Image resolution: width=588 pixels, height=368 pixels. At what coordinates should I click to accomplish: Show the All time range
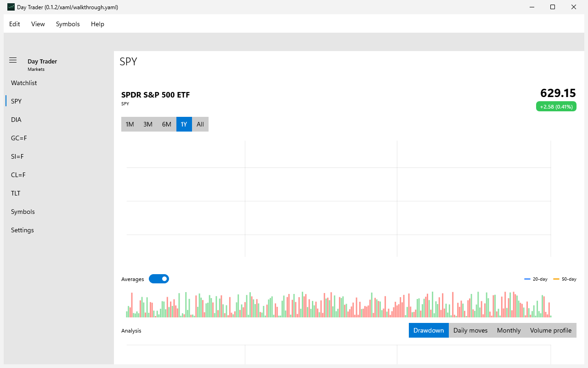(x=200, y=124)
